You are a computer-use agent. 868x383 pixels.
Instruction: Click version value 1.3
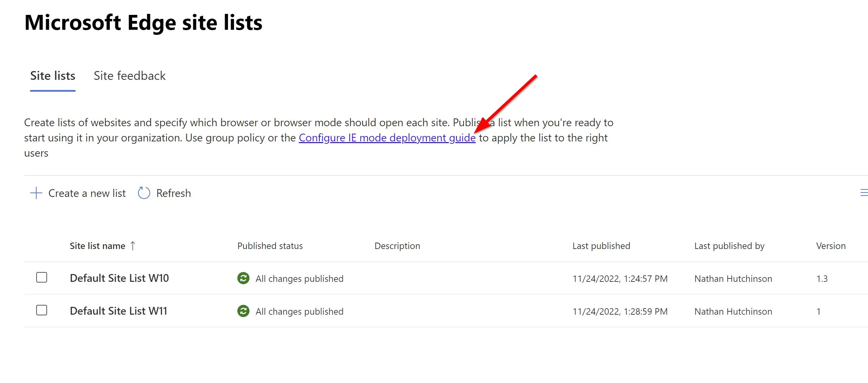pos(822,279)
